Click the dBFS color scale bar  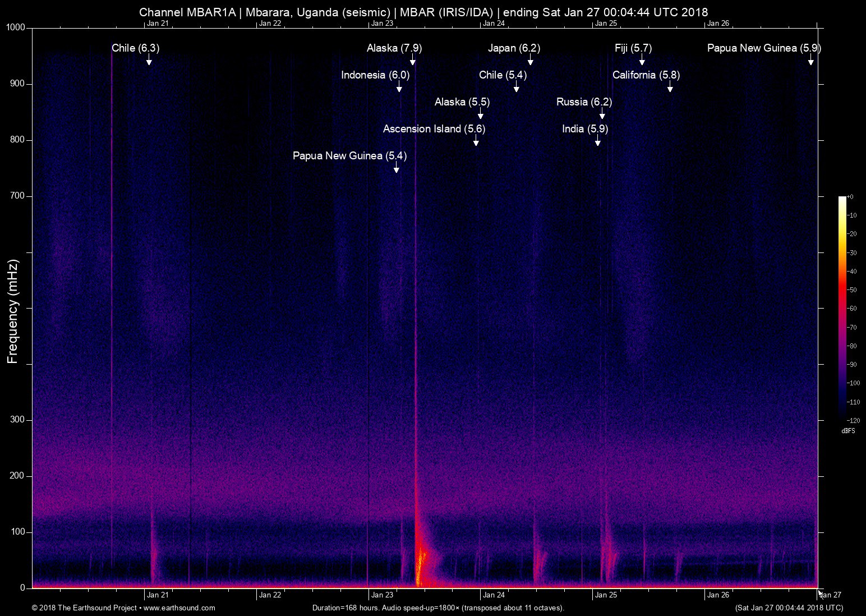click(x=842, y=309)
